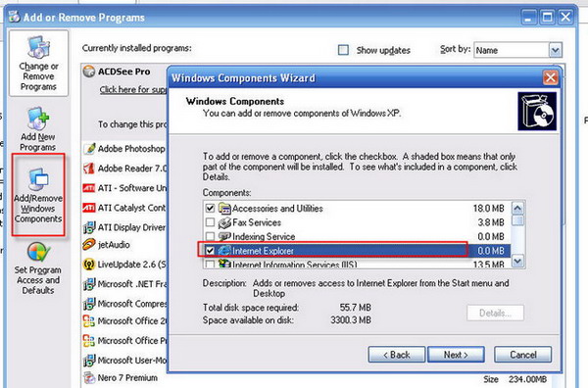
Task: Select 'ACDSee Pro' program name
Action: click(123, 72)
